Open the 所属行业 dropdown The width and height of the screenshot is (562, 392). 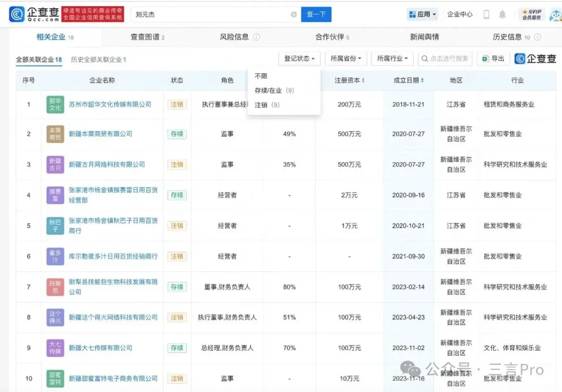coord(392,58)
